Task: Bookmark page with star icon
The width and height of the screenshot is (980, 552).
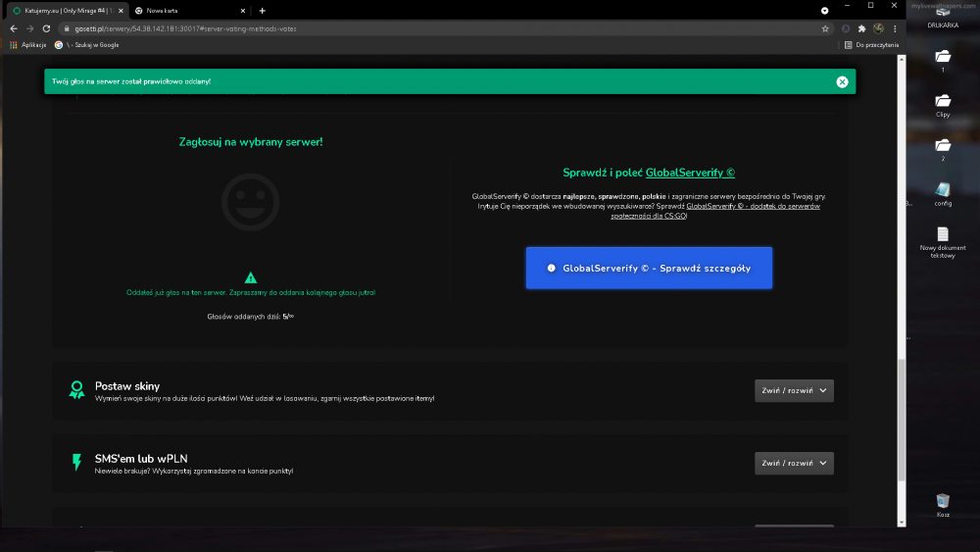Action: tap(825, 28)
